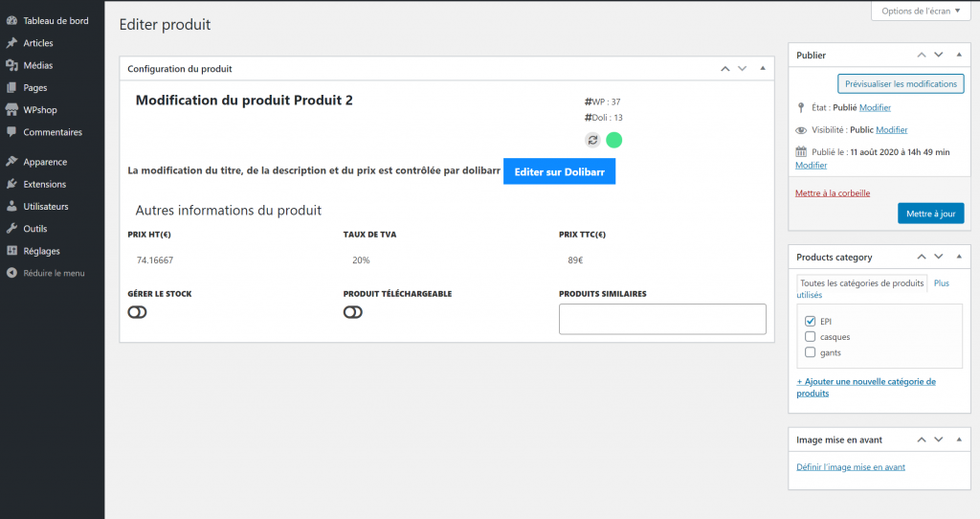Image resolution: width=980 pixels, height=519 pixels.
Task: Click the Dolibarr sync refresh icon
Action: (x=592, y=140)
